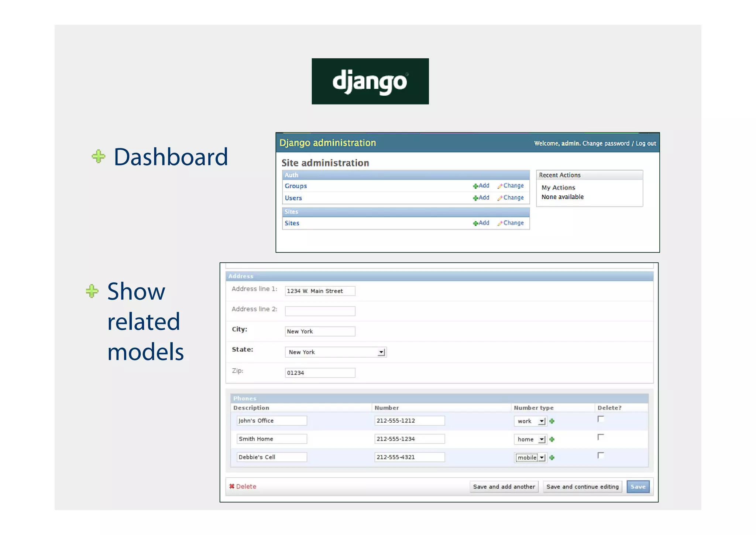Click Save and add another
756x535 pixels.
504,487
